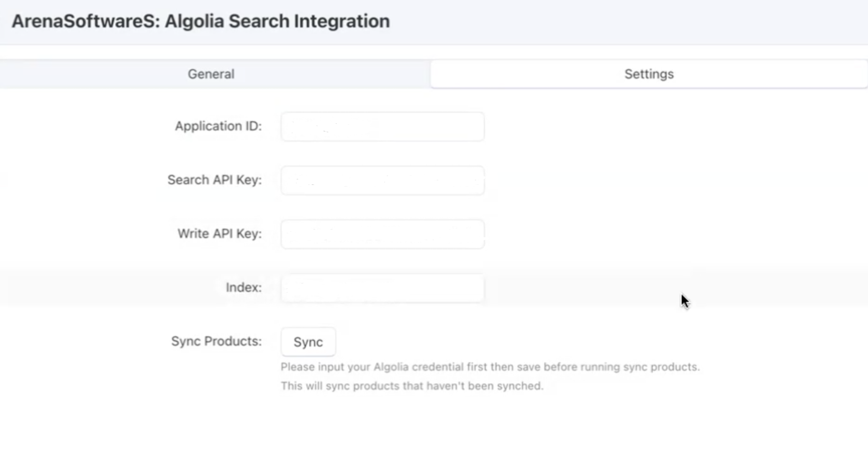Click the 'Sync Products:' label
Screen dimensions: 868x471
pos(216,341)
